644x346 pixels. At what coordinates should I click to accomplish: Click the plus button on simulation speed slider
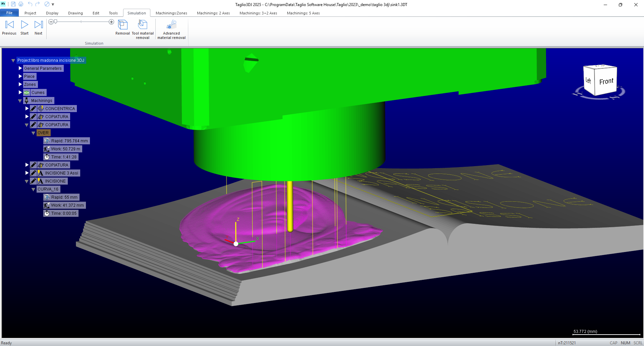click(111, 22)
